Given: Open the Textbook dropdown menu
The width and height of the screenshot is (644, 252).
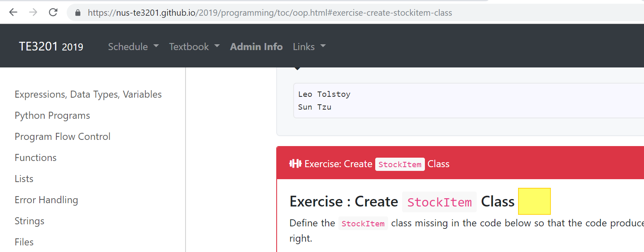Looking at the screenshot, I should (194, 47).
